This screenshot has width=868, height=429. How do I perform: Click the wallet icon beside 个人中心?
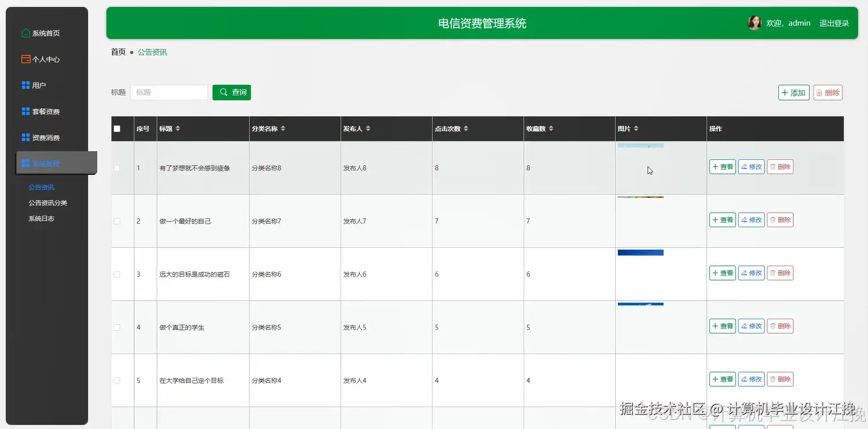[26, 59]
